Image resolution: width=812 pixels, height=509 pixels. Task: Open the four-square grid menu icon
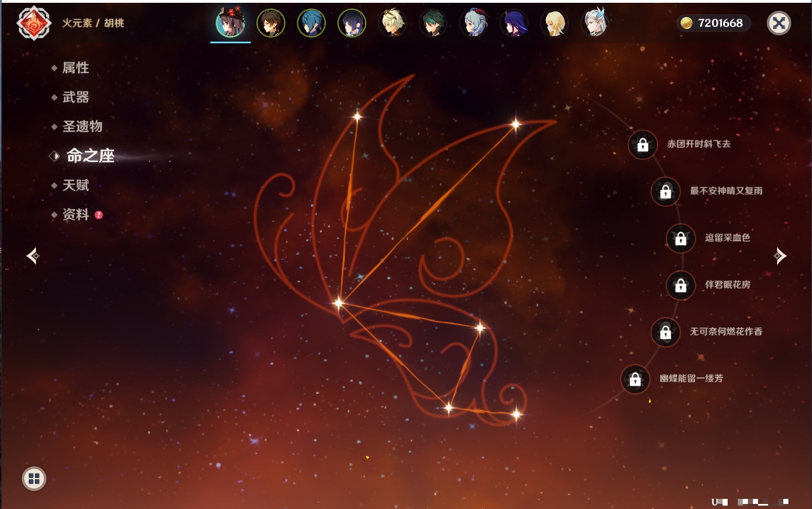click(x=34, y=479)
